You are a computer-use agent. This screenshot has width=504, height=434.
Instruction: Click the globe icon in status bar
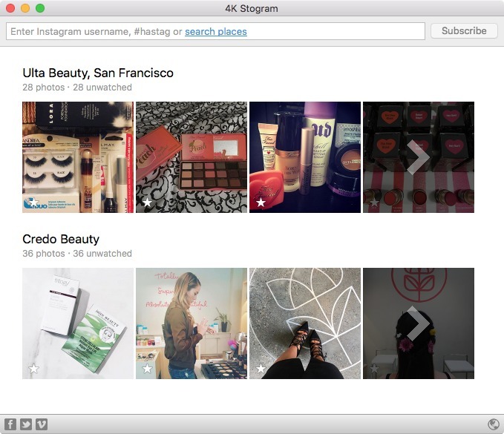click(493, 424)
